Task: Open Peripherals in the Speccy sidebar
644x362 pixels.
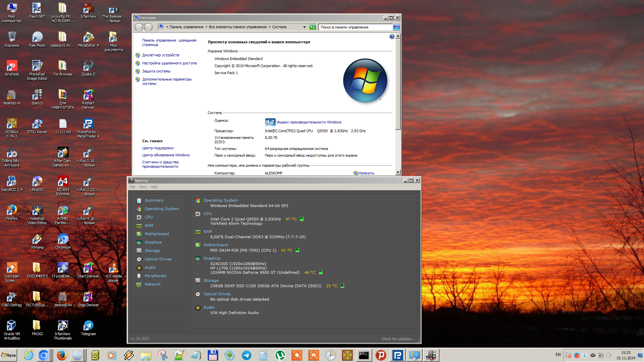Action: (155, 276)
